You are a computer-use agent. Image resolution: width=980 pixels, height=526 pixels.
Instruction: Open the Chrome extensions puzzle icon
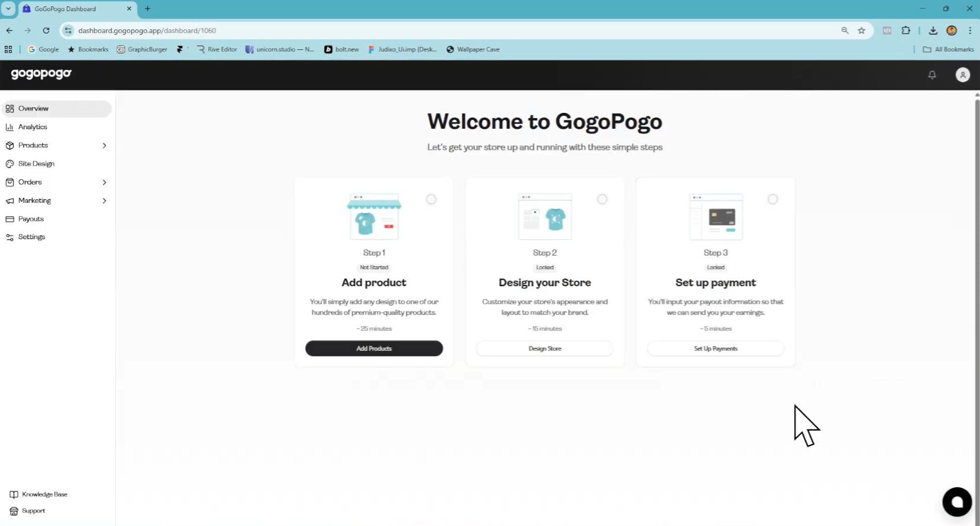coord(906,31)
